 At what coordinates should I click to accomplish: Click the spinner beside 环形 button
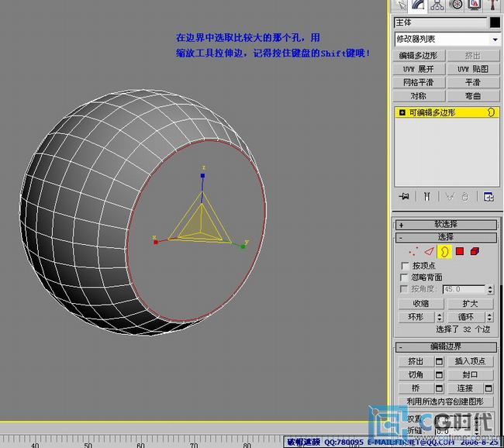[440, 317]
